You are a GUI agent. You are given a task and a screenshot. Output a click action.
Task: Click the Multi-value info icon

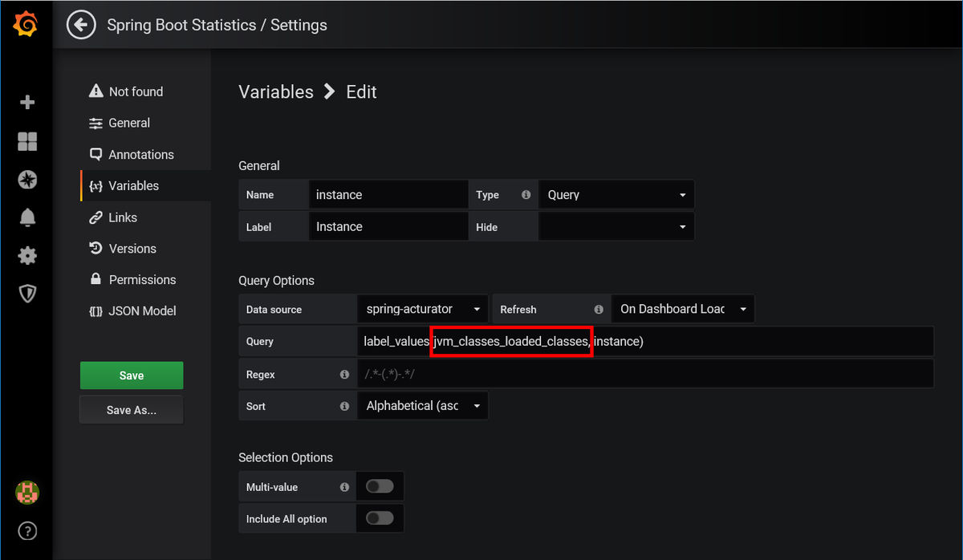coord(344,487)
